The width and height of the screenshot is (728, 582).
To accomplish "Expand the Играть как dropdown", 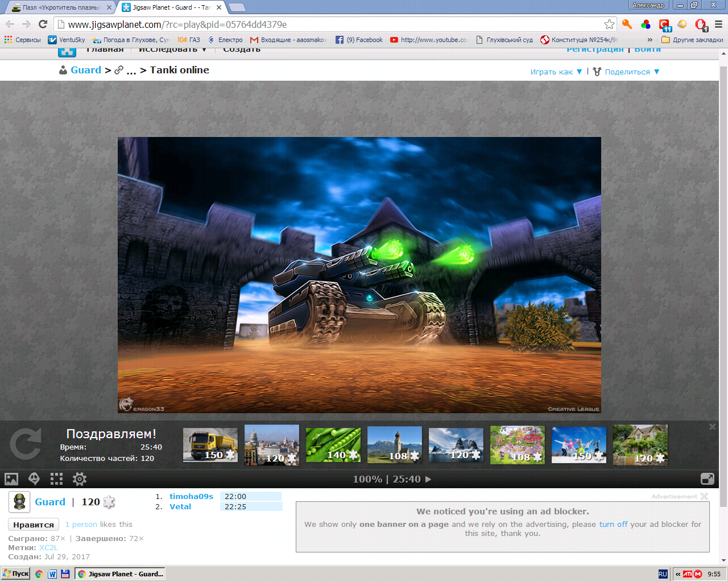I will point(556,72).
